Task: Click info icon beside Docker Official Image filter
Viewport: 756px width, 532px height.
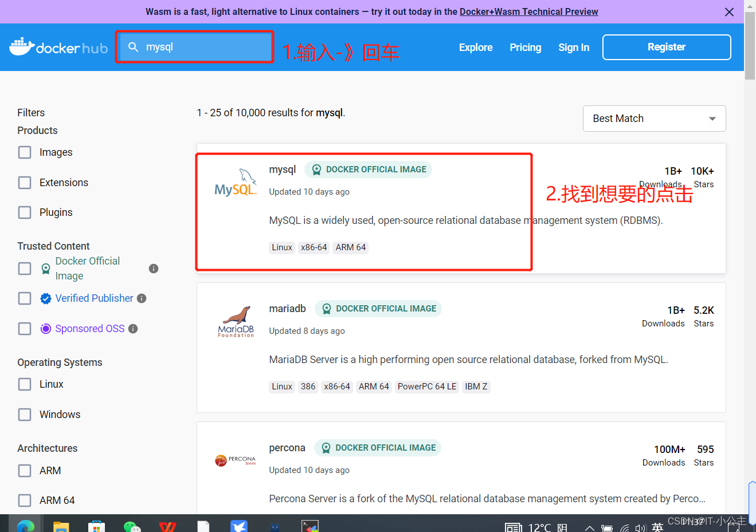Action: [154, 269]
